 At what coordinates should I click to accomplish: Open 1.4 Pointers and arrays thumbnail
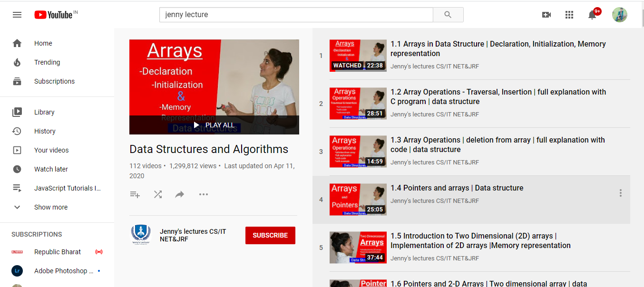pos(358,200)
